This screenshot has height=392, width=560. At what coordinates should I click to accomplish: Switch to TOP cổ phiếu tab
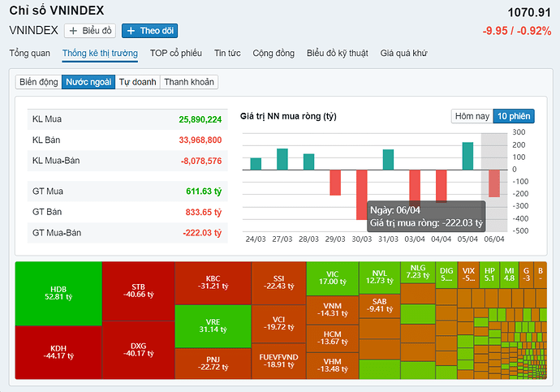coord(175,54)
